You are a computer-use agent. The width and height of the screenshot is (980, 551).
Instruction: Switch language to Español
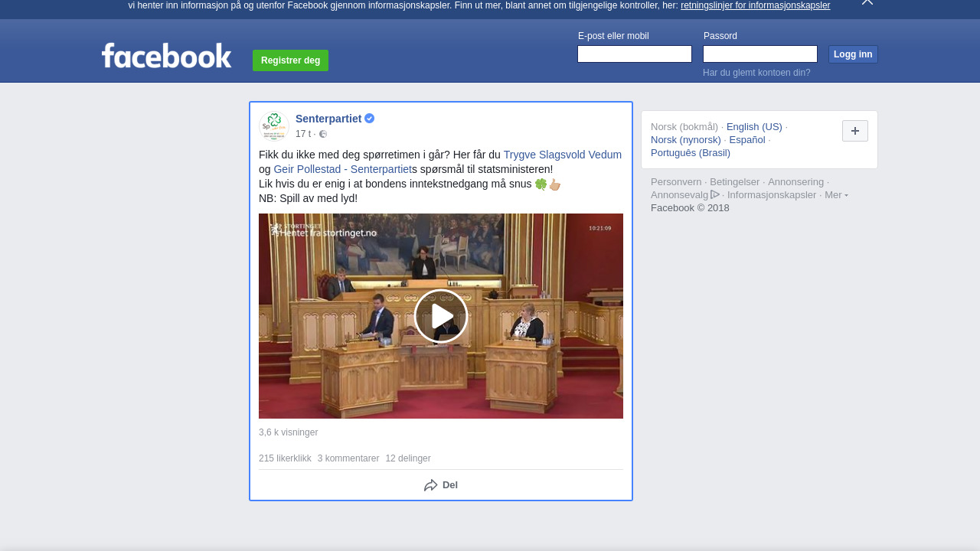pyautogui.click(x=747, y=140)
